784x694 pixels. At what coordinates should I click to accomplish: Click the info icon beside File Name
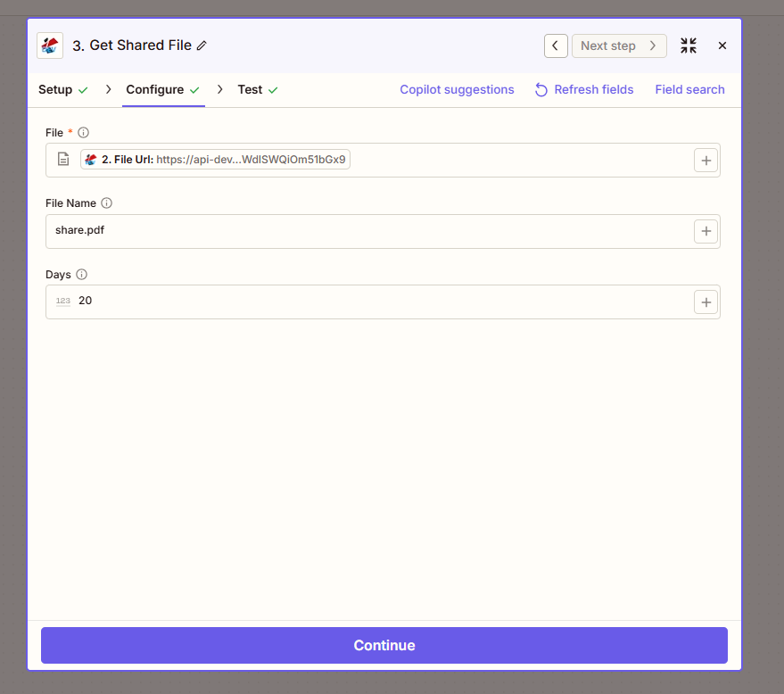click(106, 202)
